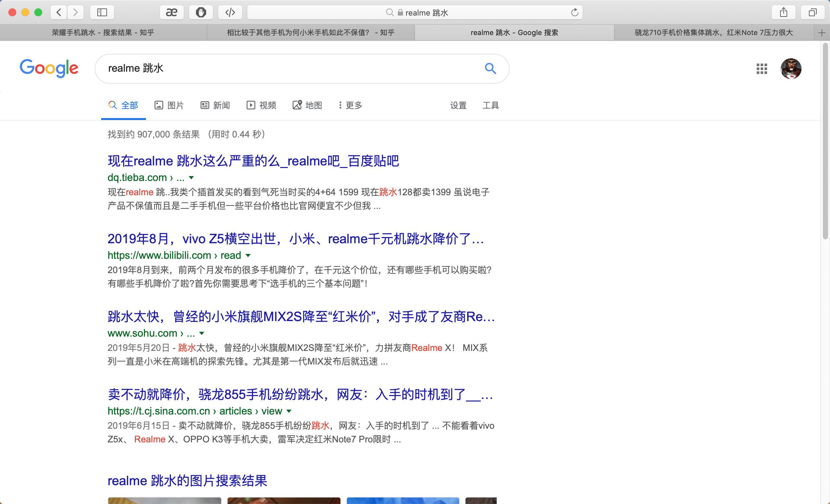The image size is (830, 504).
Task: Open the share menu
Action: tap(784, 12)
